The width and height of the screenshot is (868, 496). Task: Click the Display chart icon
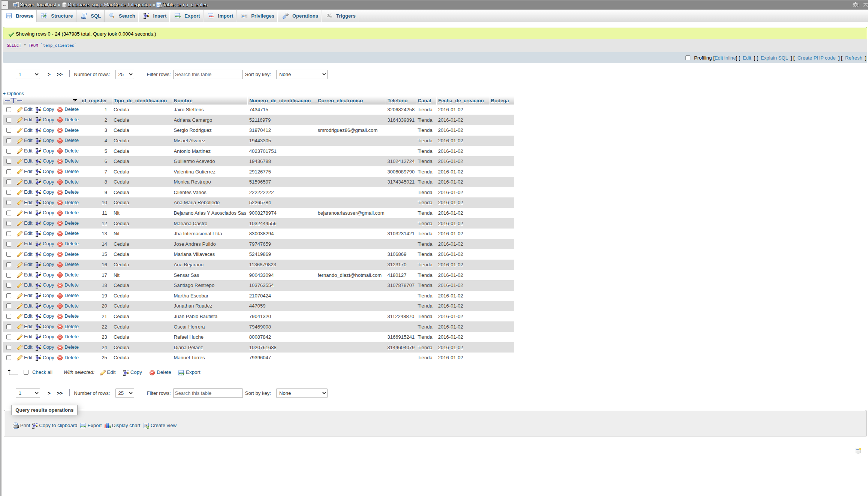(108, 426)
